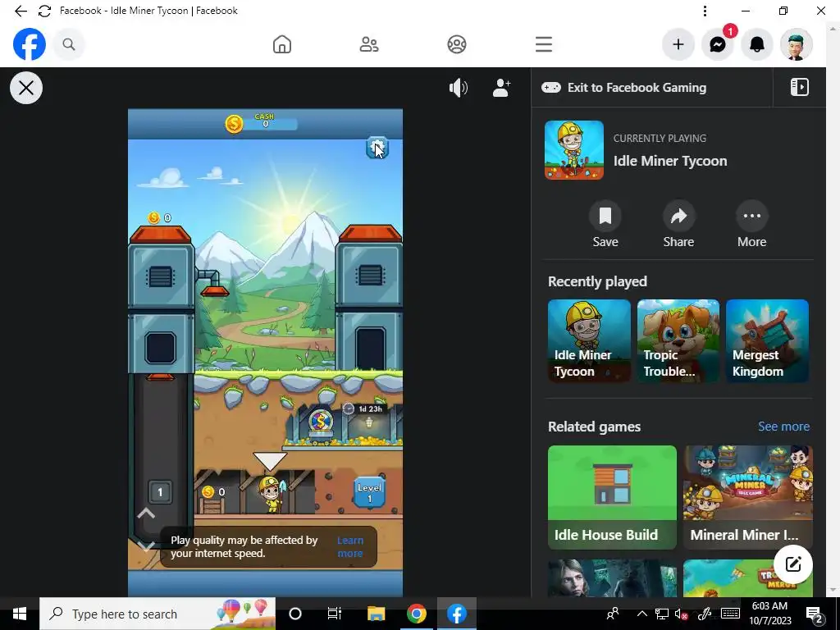
Task: Click the down arrow near elevator
Action: [146, 546]
